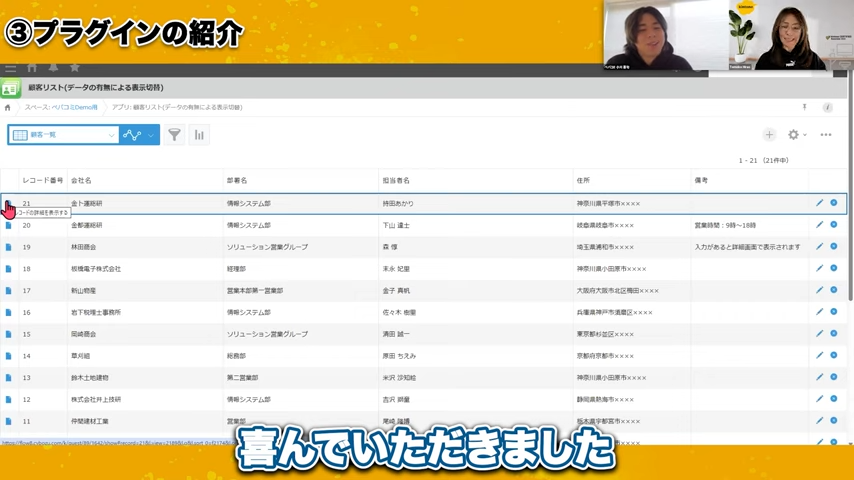The height and width of the screenshot is (480, 854).
Task: Open the three-dot options menu
Action: pyautogui.click(x=826, y=135)
